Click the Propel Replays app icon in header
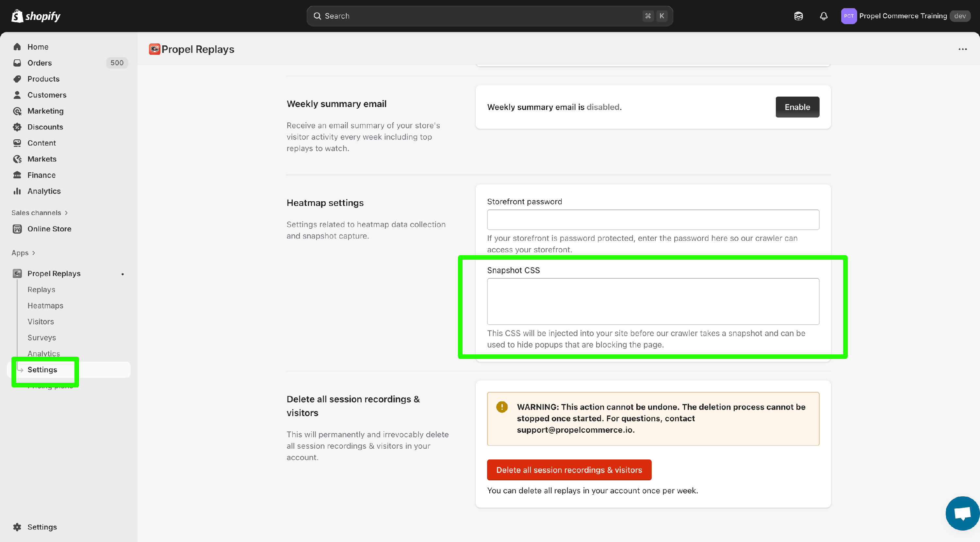This screenshot has height=542, width=980. pos(155,49)
